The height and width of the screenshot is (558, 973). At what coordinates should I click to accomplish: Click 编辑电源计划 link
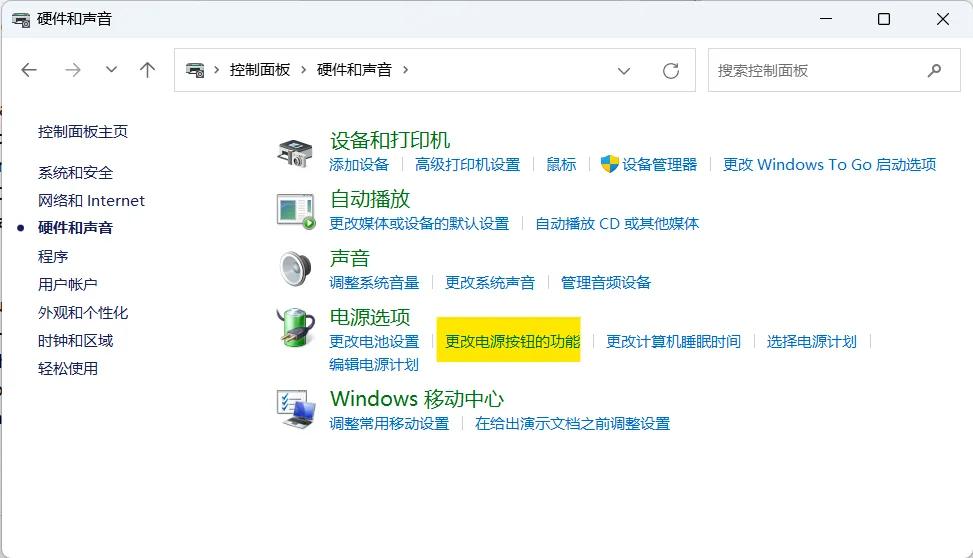pyautogui.click(x=374, y=364)
